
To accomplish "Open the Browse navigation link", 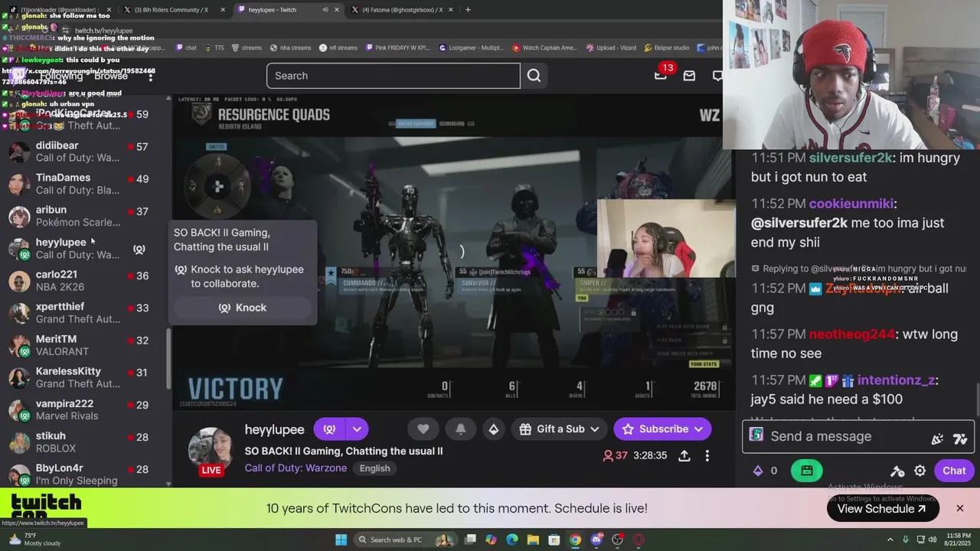I will pyautogui.click(x=111, y=76).
